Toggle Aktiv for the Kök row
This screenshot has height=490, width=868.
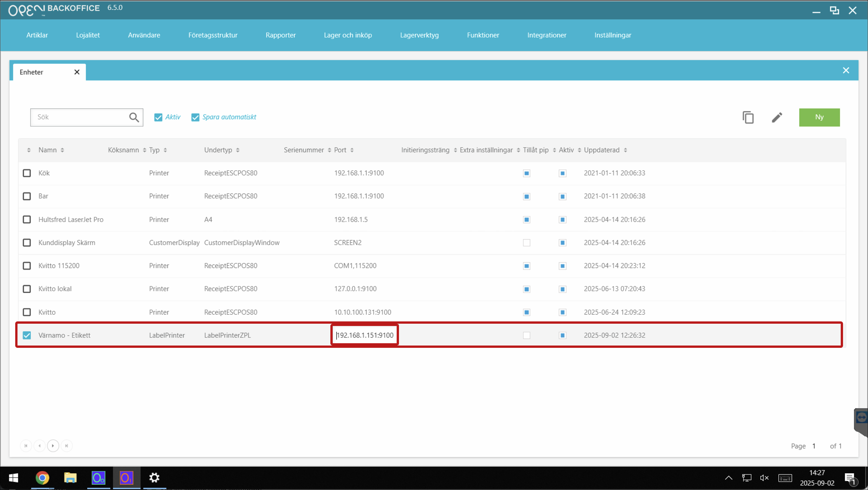(562, 173)
